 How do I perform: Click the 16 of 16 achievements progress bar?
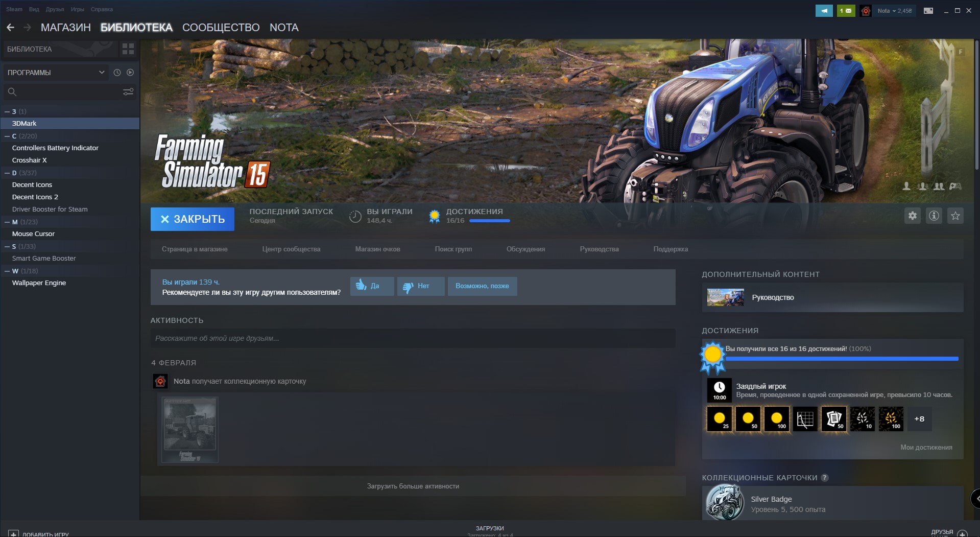click(842, 359)
